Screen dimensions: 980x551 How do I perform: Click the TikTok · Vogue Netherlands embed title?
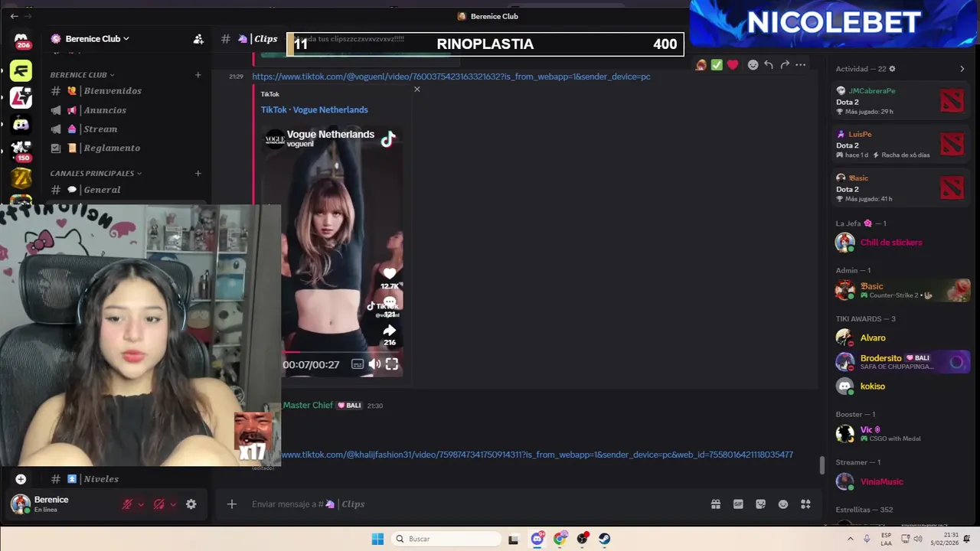click(314, 109)
